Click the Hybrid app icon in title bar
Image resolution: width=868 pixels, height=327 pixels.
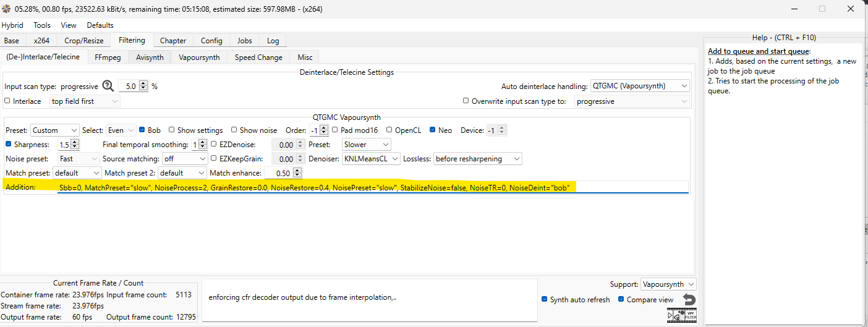click(7, 9)
